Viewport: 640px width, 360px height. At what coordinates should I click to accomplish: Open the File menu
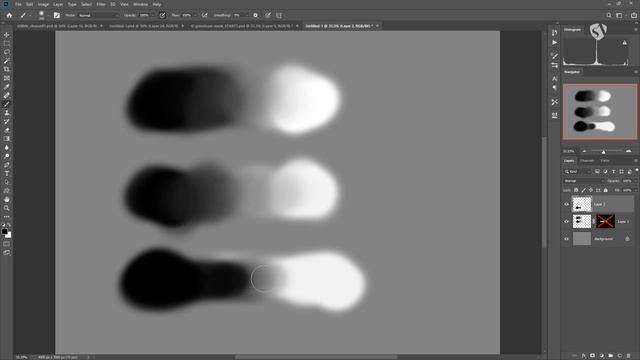pyautogui.click(x=18, y=4)
